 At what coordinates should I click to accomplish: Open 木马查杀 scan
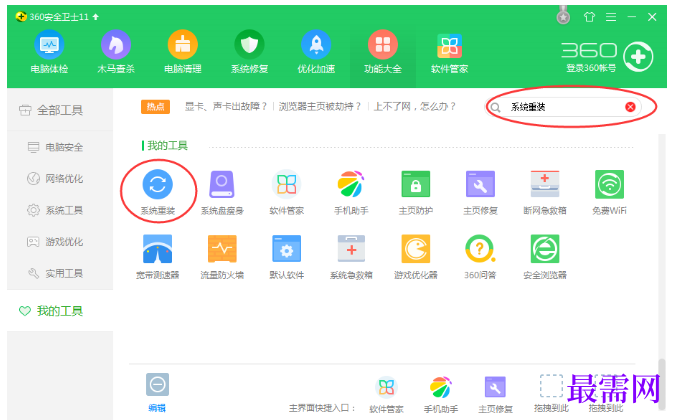[x=116, y=52]
